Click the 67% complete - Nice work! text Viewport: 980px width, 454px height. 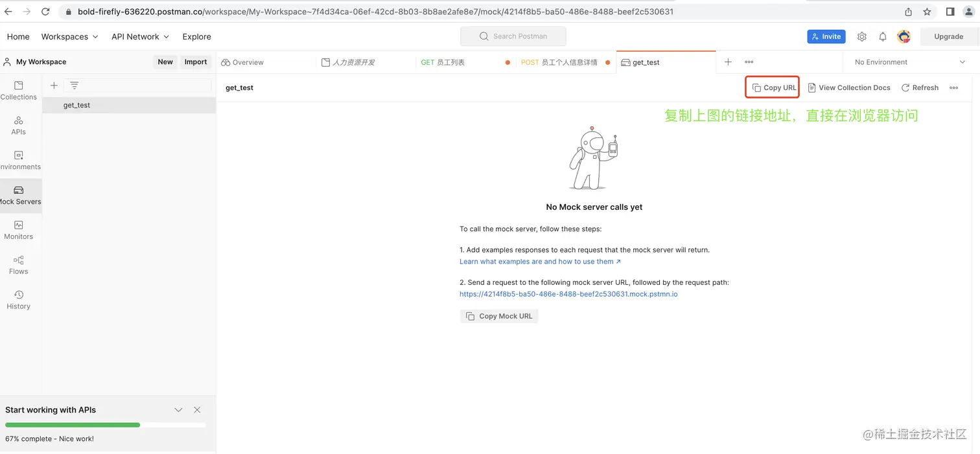pos(49,439)
